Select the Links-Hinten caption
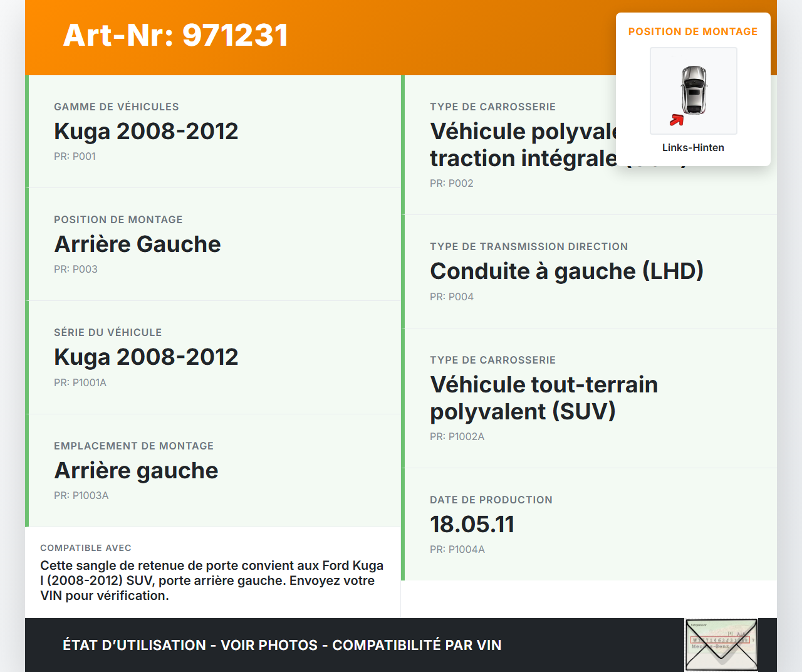Image resolution: width=802 pixels, height=672 pixels. pos(693,147)
